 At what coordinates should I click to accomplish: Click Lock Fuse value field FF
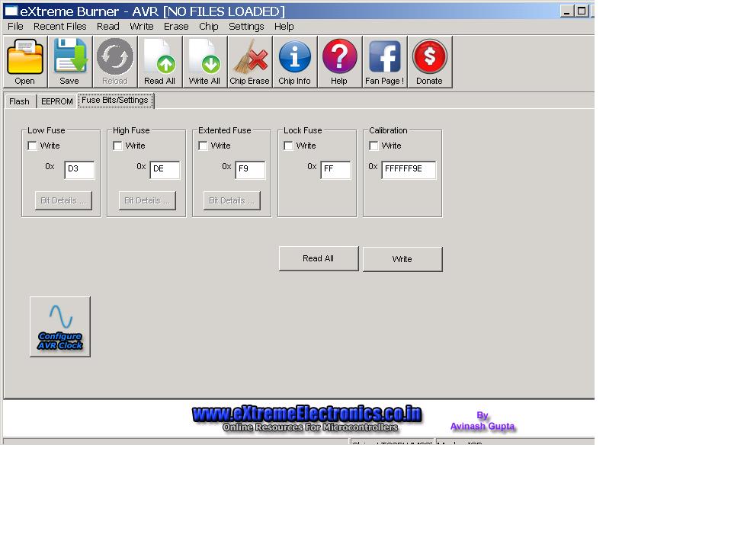tap(335, 170)
